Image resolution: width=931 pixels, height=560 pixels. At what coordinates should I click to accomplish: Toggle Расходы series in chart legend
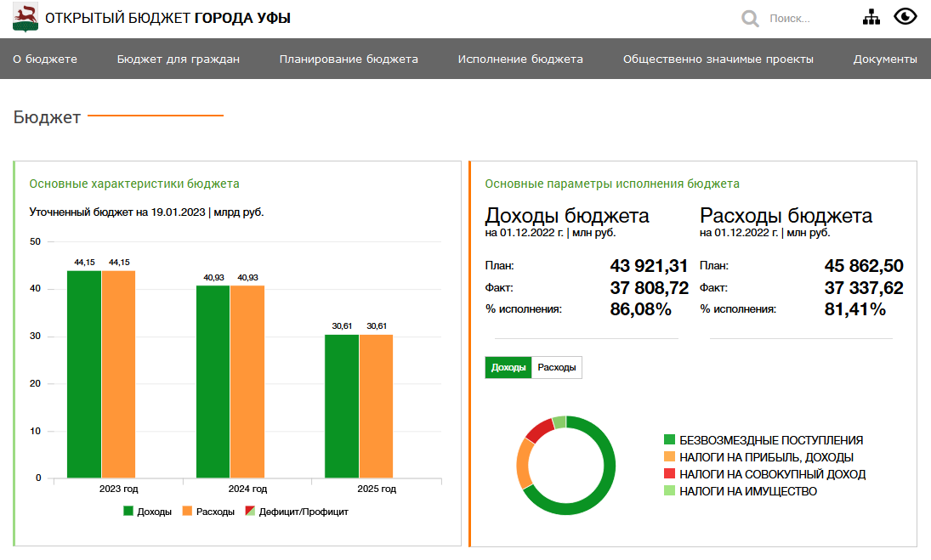click(207, 512)
